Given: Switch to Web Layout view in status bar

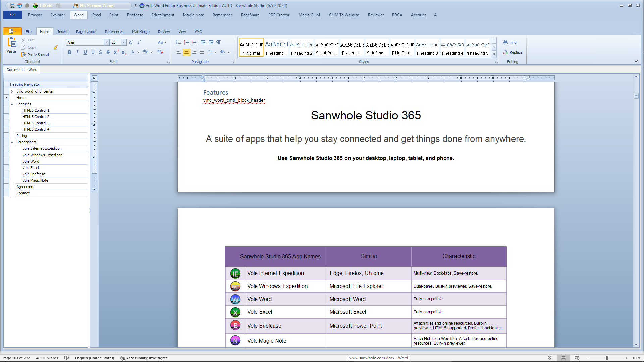Looking at the screenshot, I should point(577,358).
